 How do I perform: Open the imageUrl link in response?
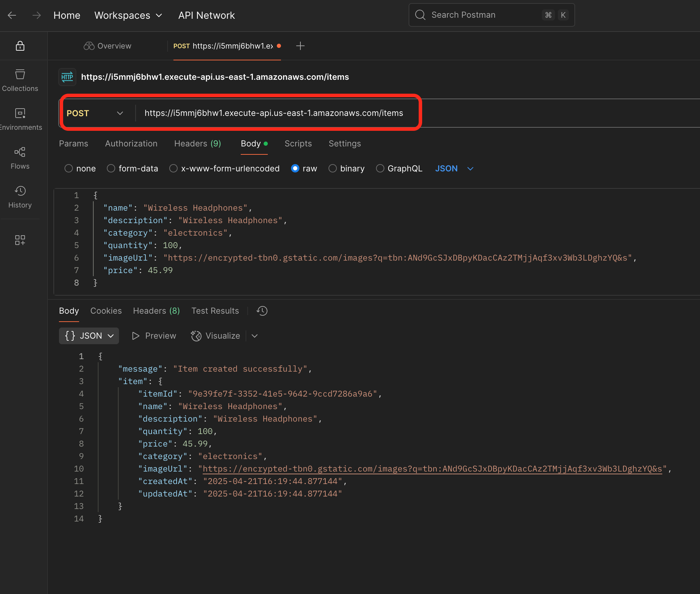(432, 469)
